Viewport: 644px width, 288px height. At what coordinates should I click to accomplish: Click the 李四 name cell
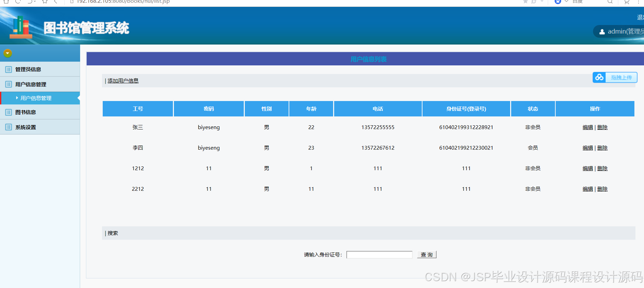(138, 148)
